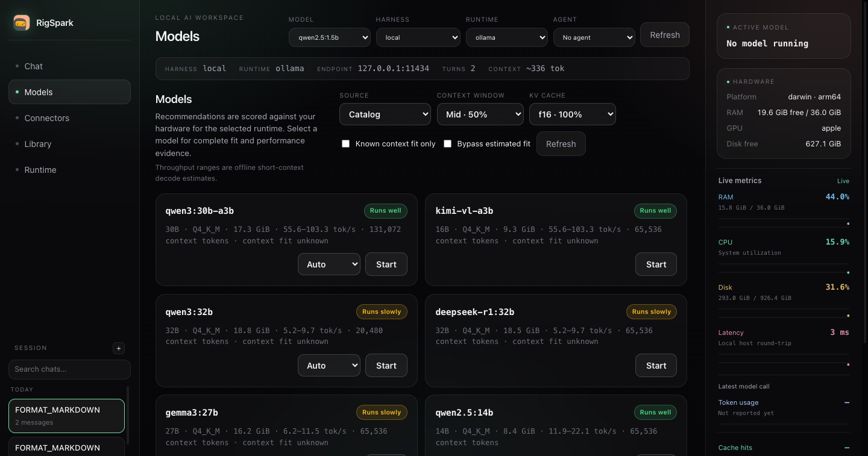Open the selected FORMAT_MARKDOWN chat with 2 messages
Viewport: 868px width, 456px height.
(66, 416)
